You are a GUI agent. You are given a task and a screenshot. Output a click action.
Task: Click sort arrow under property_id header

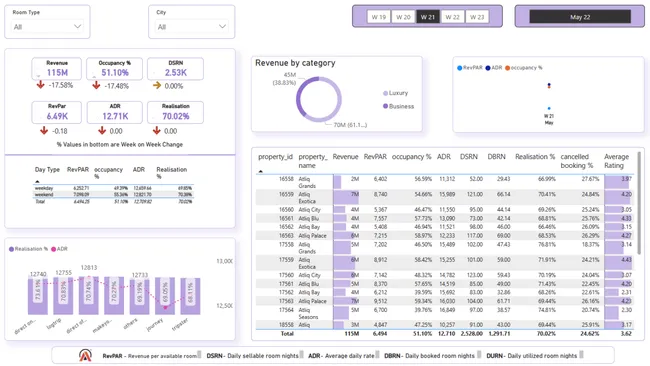261,171
